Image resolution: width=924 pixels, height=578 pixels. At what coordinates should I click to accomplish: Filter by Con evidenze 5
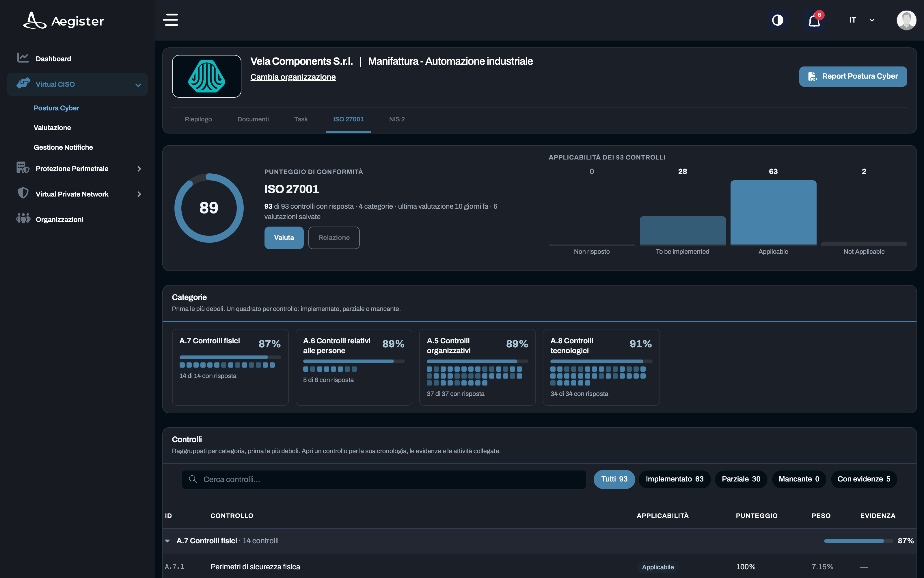(864, 479)
